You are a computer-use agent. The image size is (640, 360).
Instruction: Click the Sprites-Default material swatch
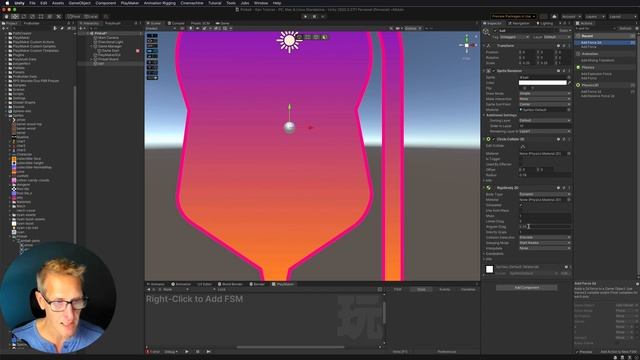coord(489,269)
